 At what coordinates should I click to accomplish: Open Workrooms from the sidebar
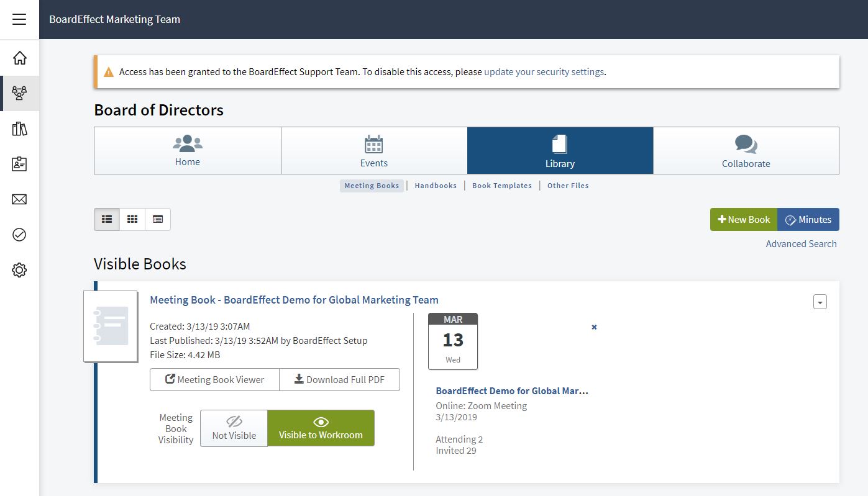point(19,93)
